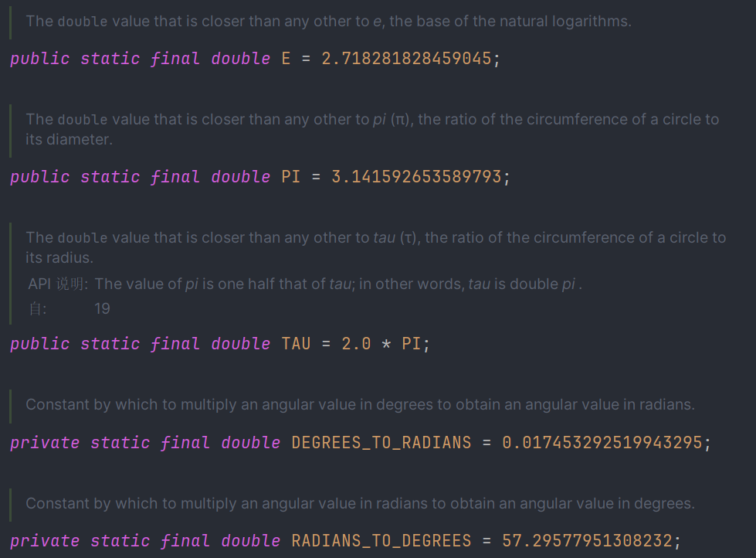Click the value 0.017453292519943295
The height and width of the screenshot is (558, 756).
[602, 443]
